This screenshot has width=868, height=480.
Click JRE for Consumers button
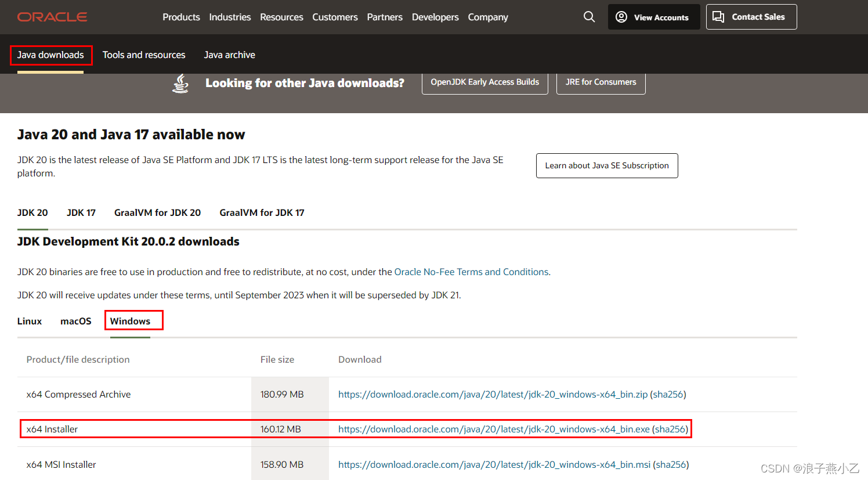coord(601,82)
